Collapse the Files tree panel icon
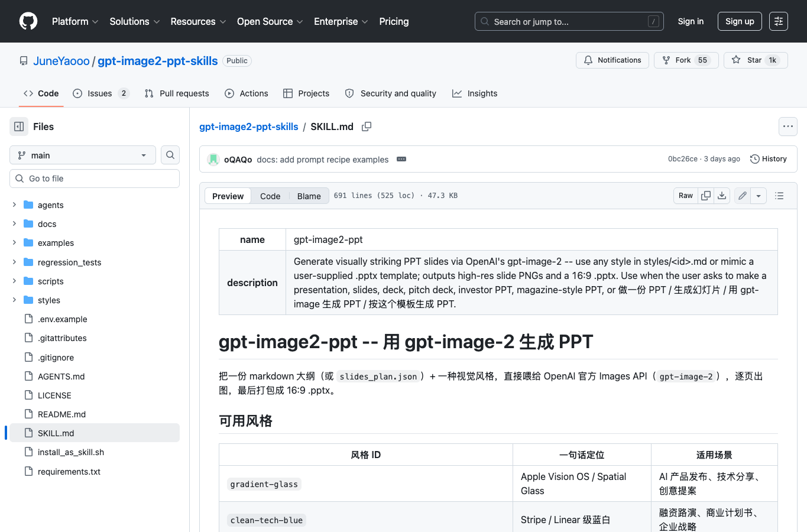Viewport: 807px width, 532px height. click(x=19, y=126)
